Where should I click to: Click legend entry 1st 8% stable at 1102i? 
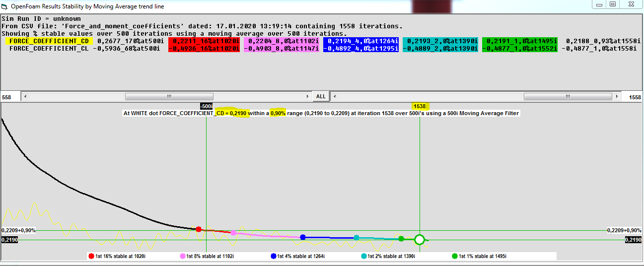[x=207, y=257]
